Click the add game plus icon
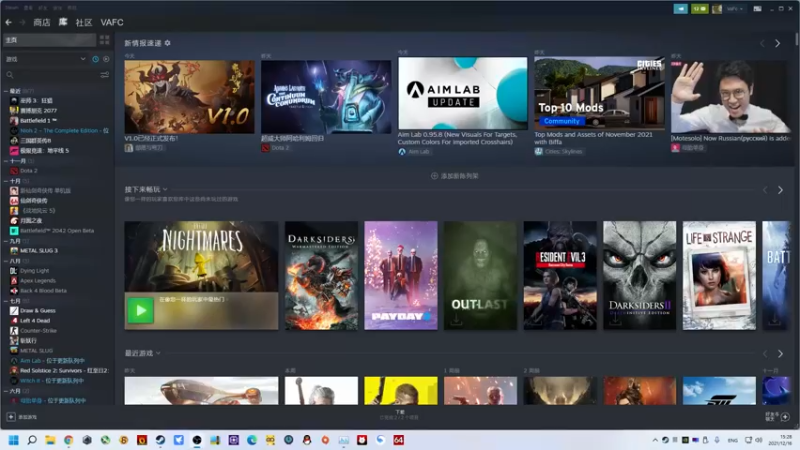Image resolution: width=800 pixels, height=450 pixels. (x=11, y=417)
